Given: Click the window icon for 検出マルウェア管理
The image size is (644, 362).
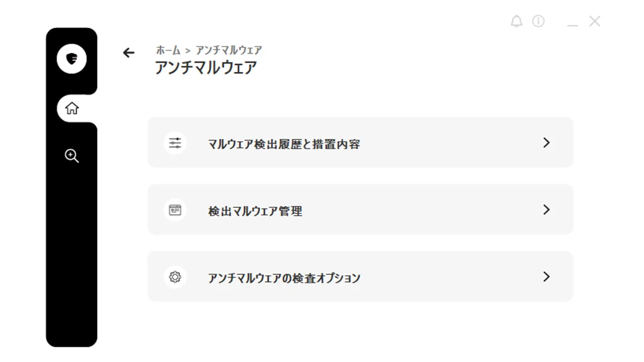Looking at the screenshot, I should (x=175, y=210).
